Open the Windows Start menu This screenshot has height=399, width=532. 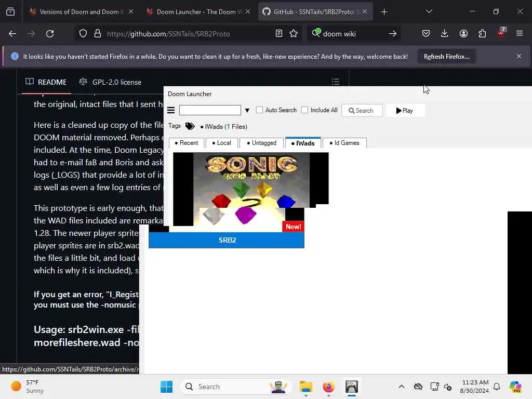pos(166,387)
